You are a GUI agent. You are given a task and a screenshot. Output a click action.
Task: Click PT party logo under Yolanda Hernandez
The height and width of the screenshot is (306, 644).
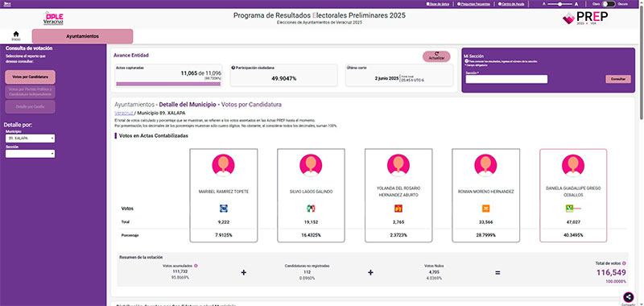click(398, 209)
